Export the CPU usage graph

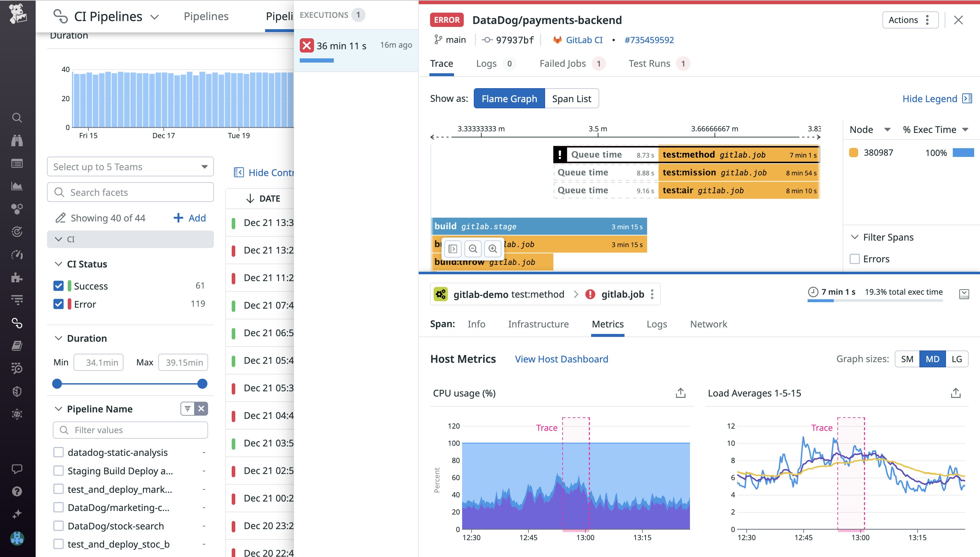[681, 393]
